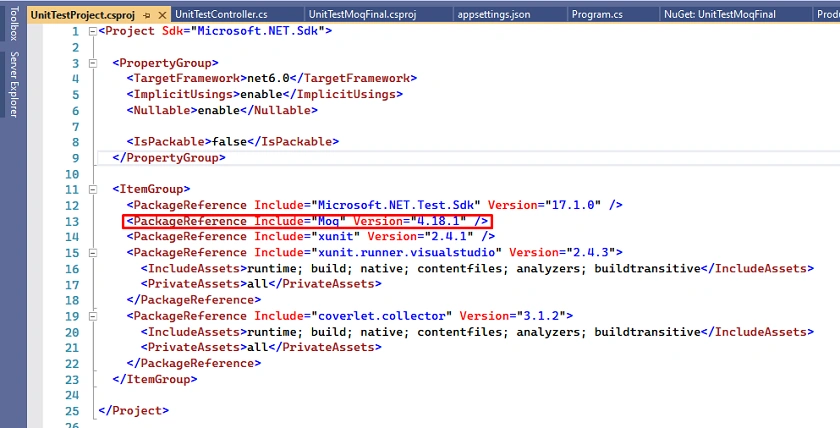Switch to the appsettings.json tab

(493, 14)
